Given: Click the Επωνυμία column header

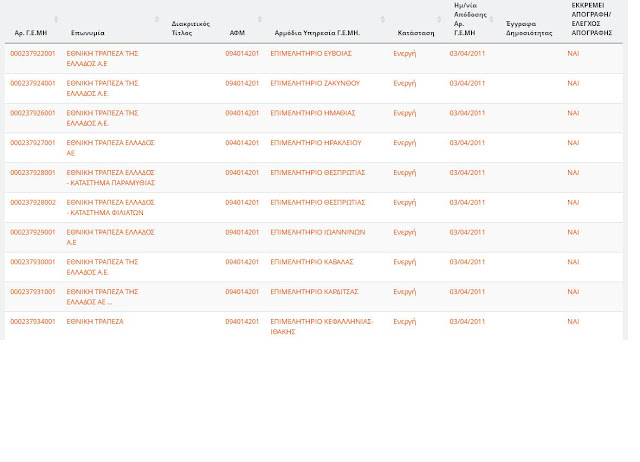Looking at the screenshot, I should point(88,33).
